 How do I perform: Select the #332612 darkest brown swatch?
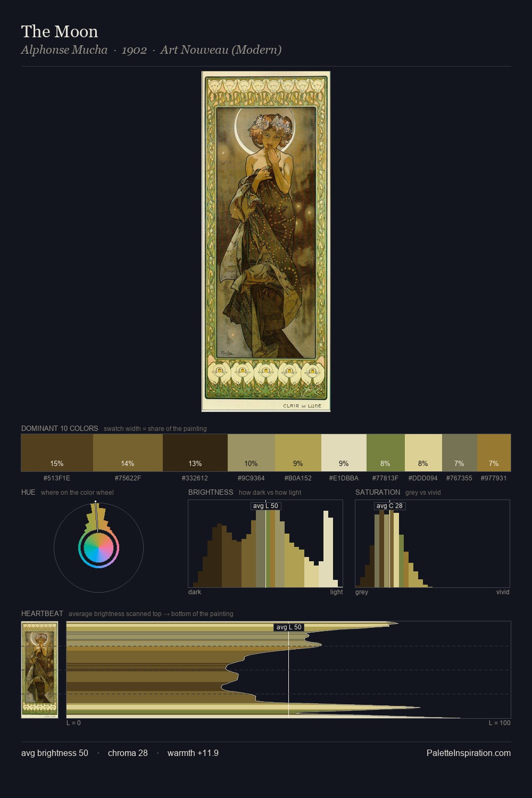click(195, 453)
